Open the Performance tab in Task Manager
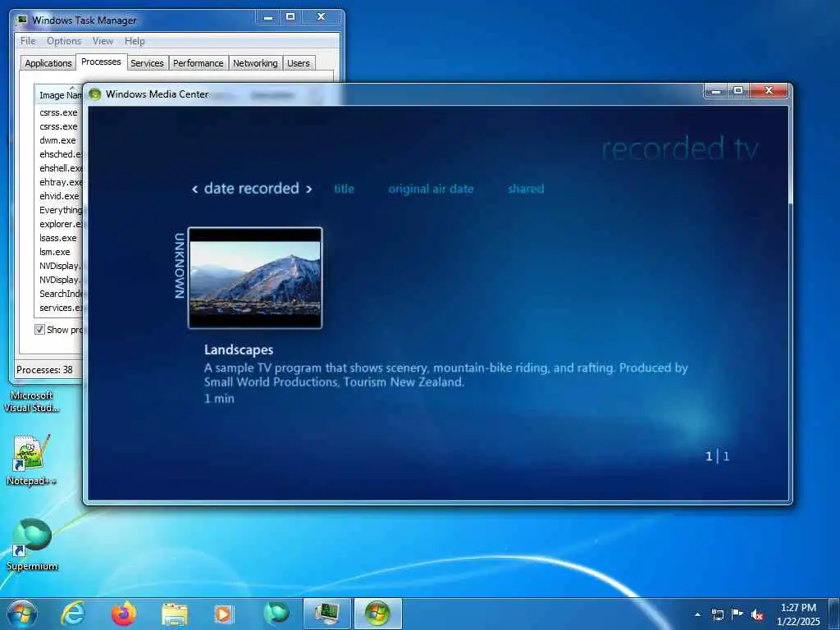This screenshot has height=630, width=840. coord(199,63)
